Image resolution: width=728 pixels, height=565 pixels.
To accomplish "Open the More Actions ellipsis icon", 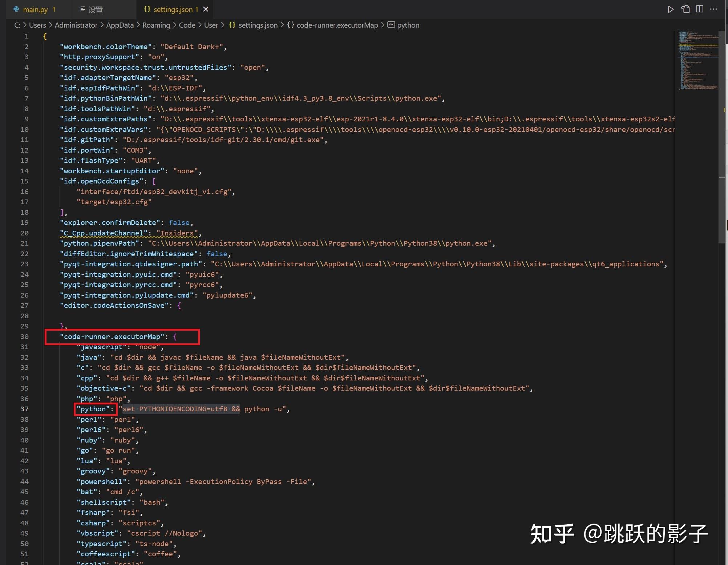I will (x=713, y=9).
